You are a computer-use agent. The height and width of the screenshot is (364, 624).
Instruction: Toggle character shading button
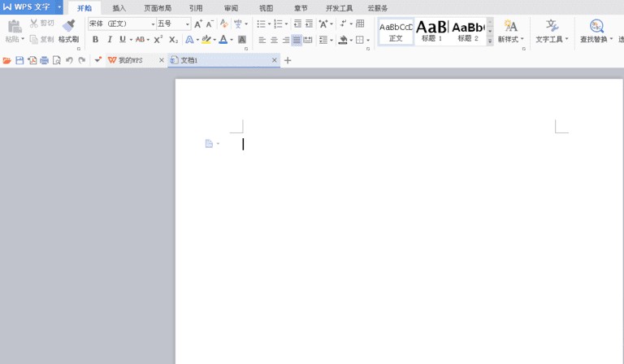pyautogui.click(x=242, y=39)
